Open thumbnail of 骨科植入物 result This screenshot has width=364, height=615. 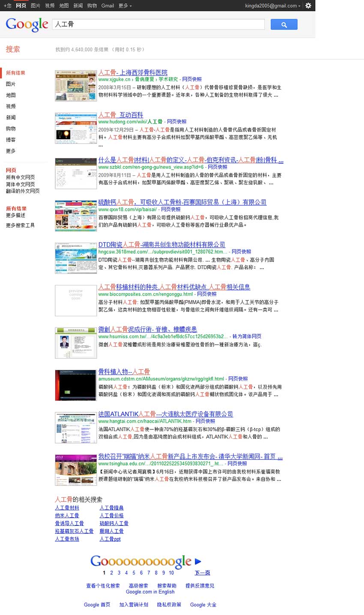click(x=76, y=385)
